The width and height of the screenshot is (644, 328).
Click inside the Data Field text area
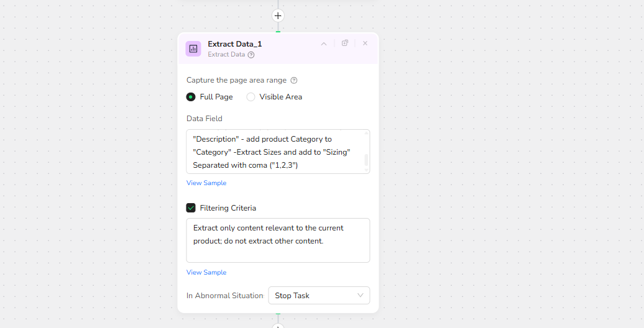pyautogui.click(x=274, y=152)
